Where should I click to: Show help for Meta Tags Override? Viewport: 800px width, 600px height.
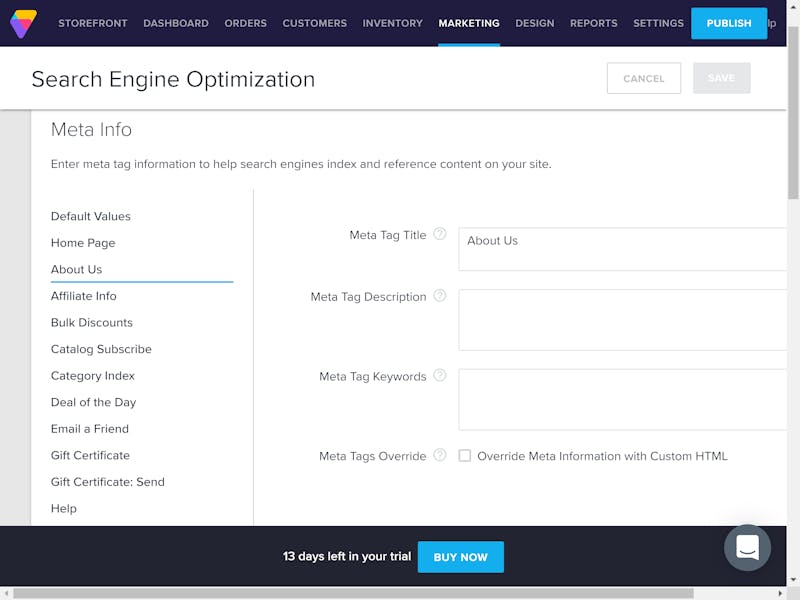[x=439, y=455]
